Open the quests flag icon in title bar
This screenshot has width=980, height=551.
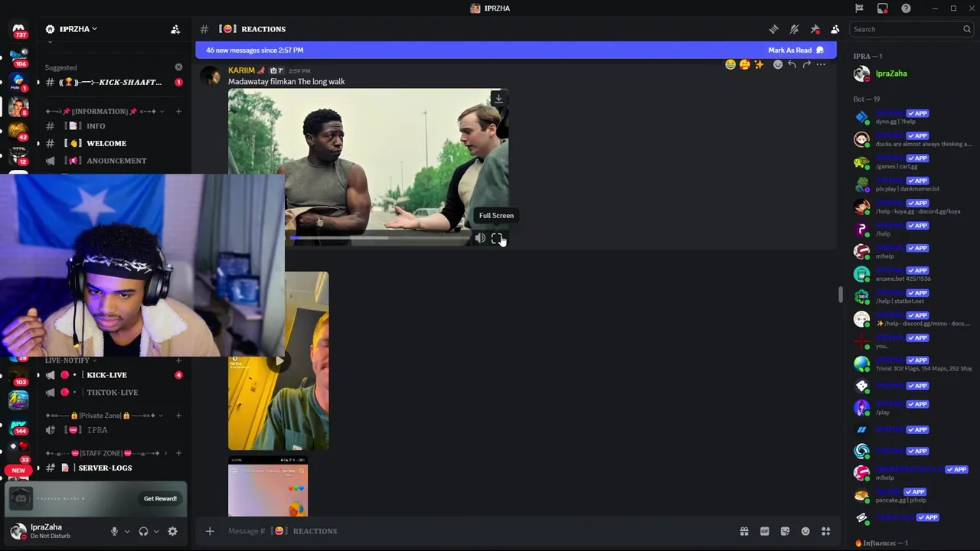[x=859, y=8]
